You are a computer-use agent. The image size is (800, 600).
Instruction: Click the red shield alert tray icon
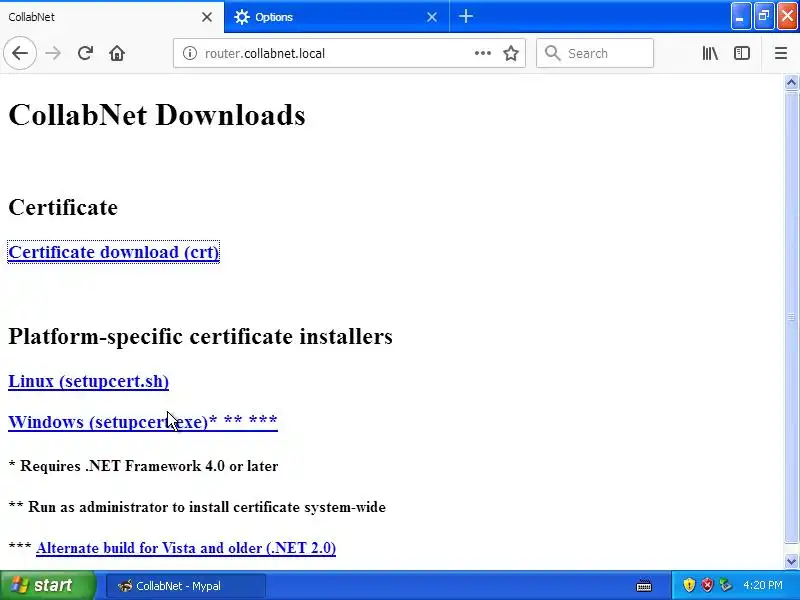707,585
